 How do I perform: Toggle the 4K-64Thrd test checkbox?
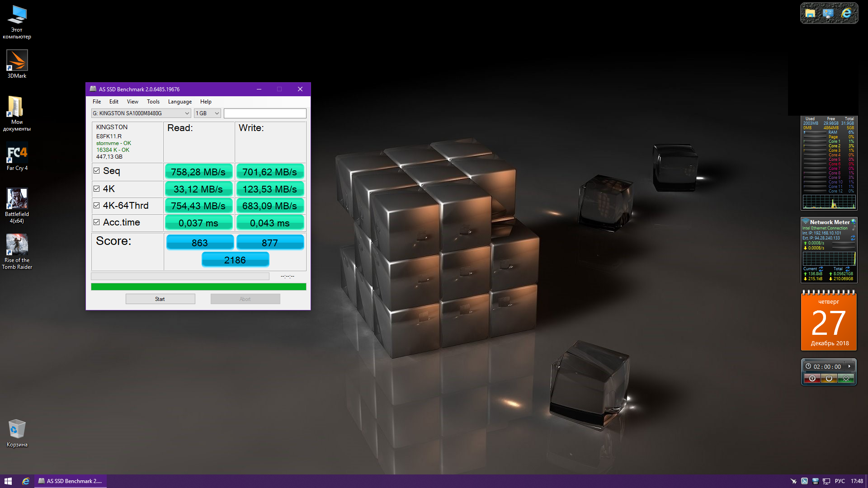96,206
